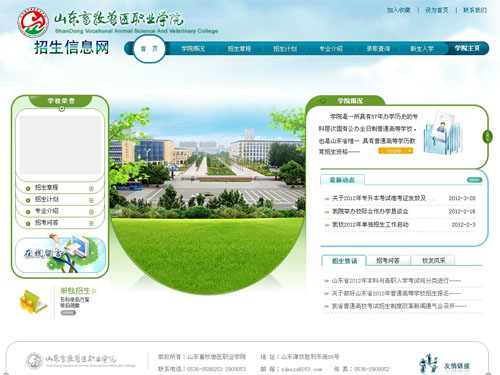500x375 pixels.
Task: Click the college logo emblem in header
Action: [x=33, y=22]
